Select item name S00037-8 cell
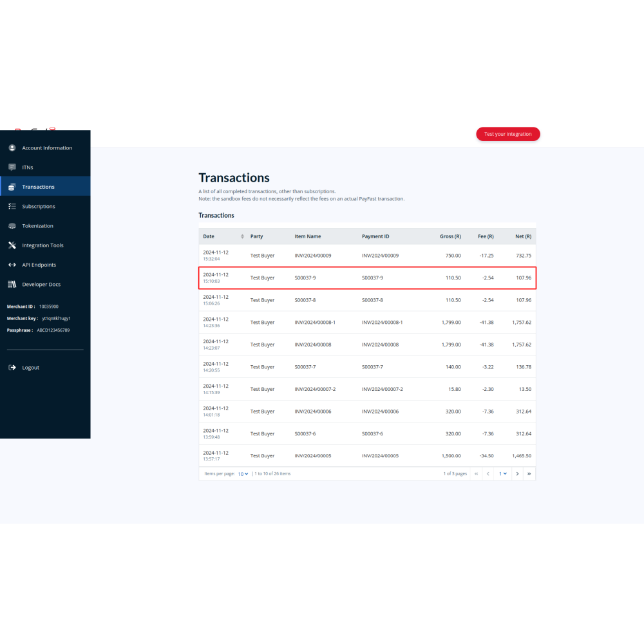 (305, 300)
